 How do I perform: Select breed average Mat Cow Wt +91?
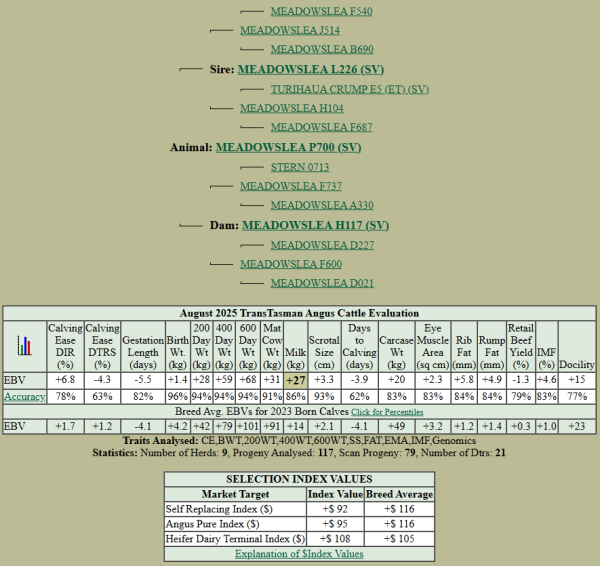pos(272,426)
